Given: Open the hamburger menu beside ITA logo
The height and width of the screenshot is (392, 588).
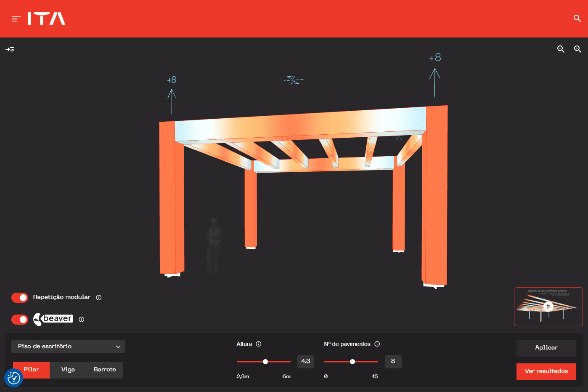Looking at the screenshot, I should 16,19.
